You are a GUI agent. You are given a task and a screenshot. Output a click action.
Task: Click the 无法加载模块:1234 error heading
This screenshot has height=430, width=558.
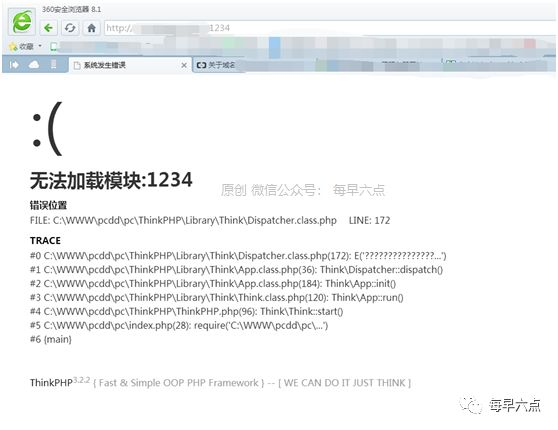(111, 180)
